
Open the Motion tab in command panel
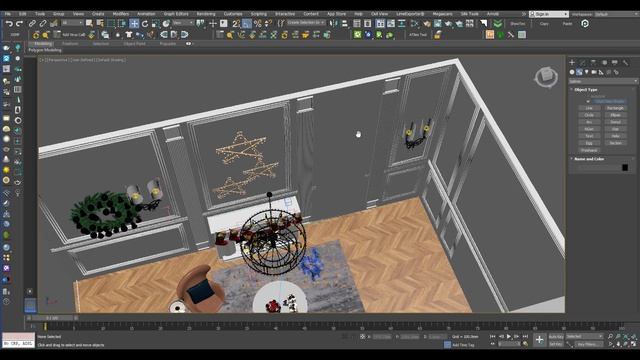604,62
